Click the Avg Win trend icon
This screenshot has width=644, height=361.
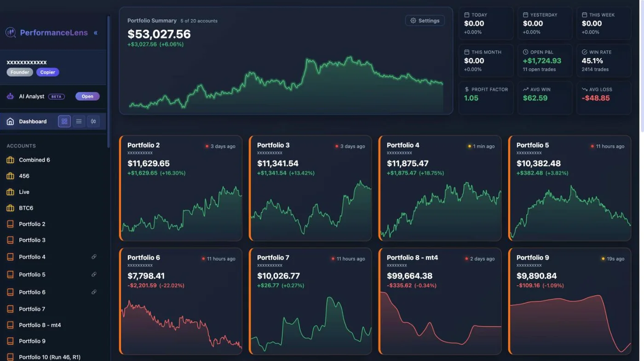point(526,89)
